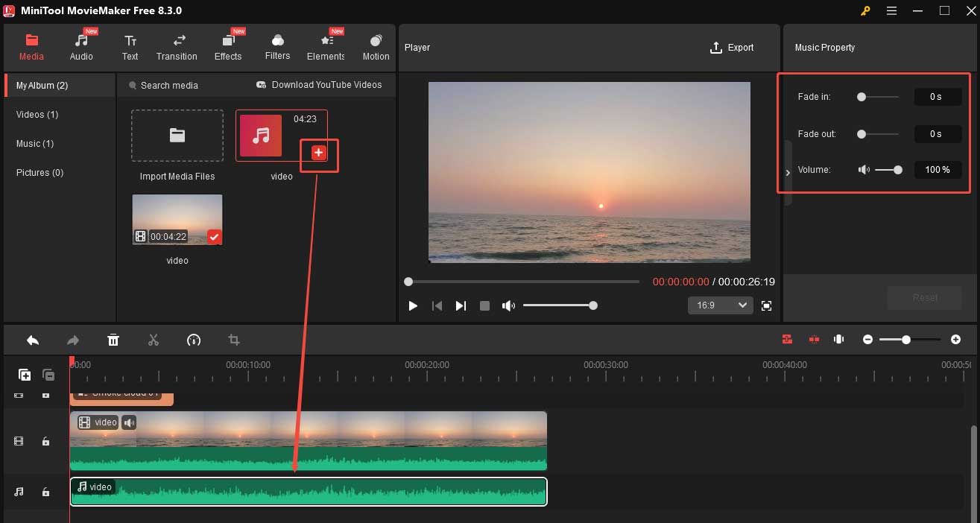The height and width of the screenshot is (523, 980).
Task: Adjust the player volume slider
Action: (x=559, y=305)
